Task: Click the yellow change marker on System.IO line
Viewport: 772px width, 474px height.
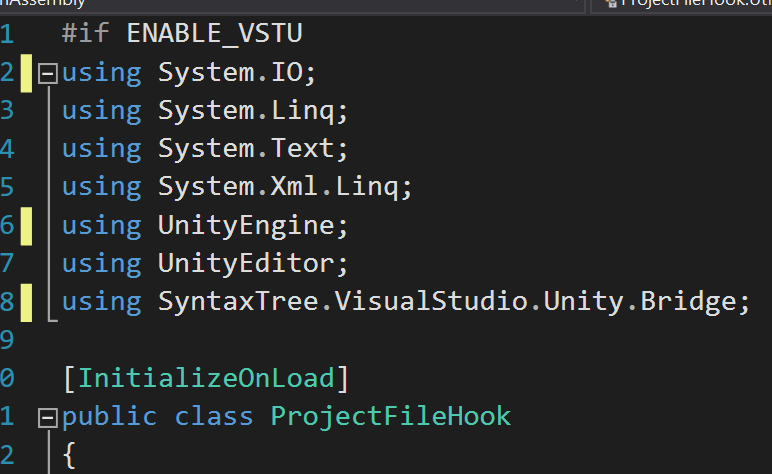Action: [27, 73]
